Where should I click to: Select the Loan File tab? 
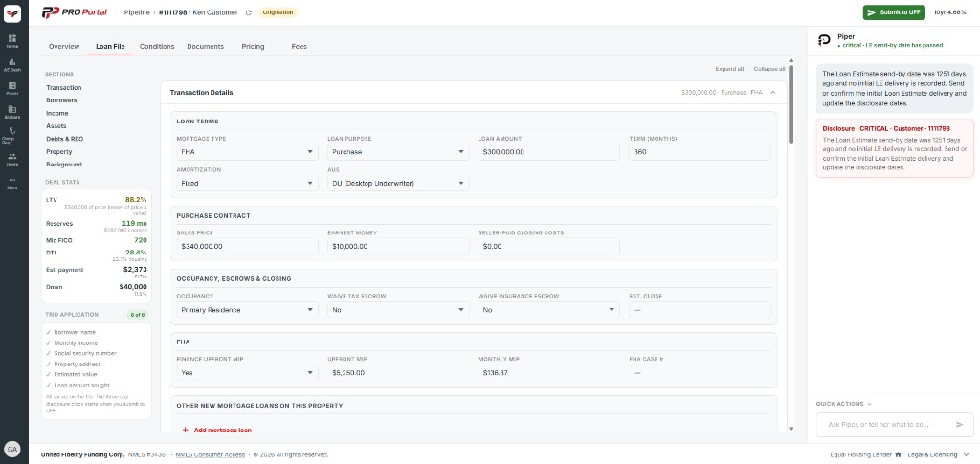coord(110,46)
